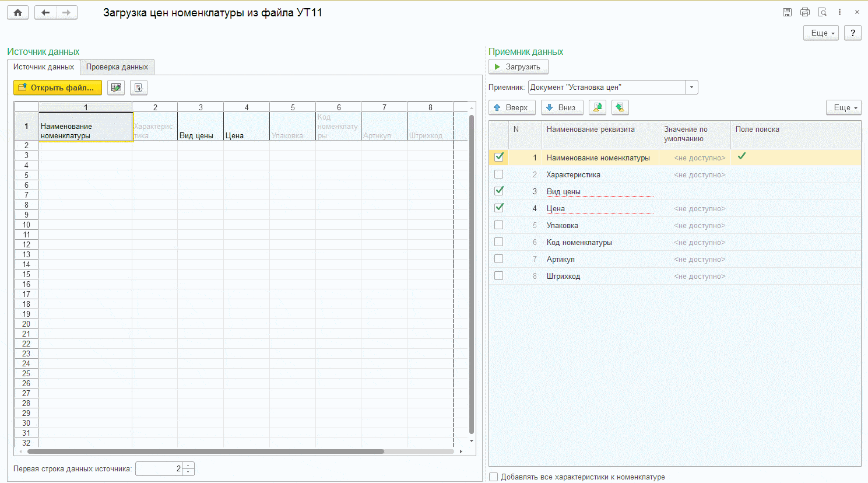The image size is (868, 483).
Task: Go to the home page icon
Action: pyautogui.click(x=18, y=12)
